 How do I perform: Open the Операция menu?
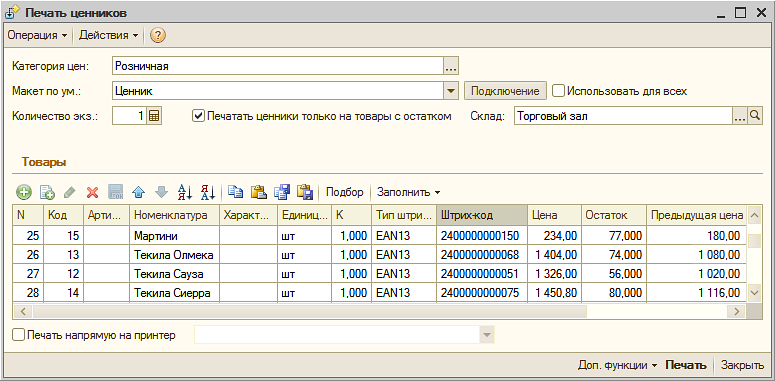(37, 36)
